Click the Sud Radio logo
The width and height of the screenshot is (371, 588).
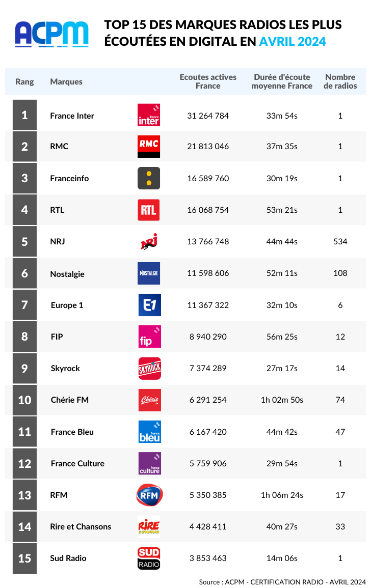click(149, 558)
